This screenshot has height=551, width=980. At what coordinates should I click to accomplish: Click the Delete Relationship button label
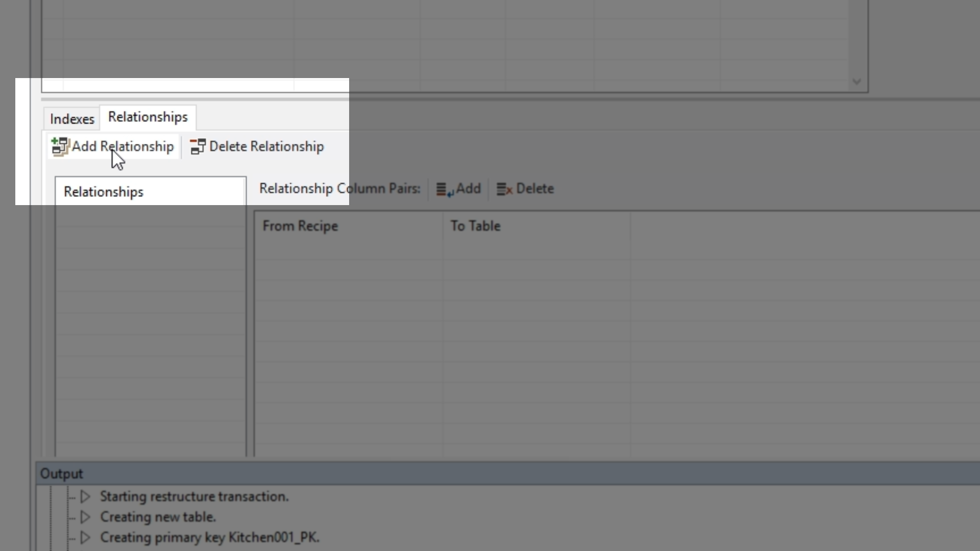(x=266, y=146)
